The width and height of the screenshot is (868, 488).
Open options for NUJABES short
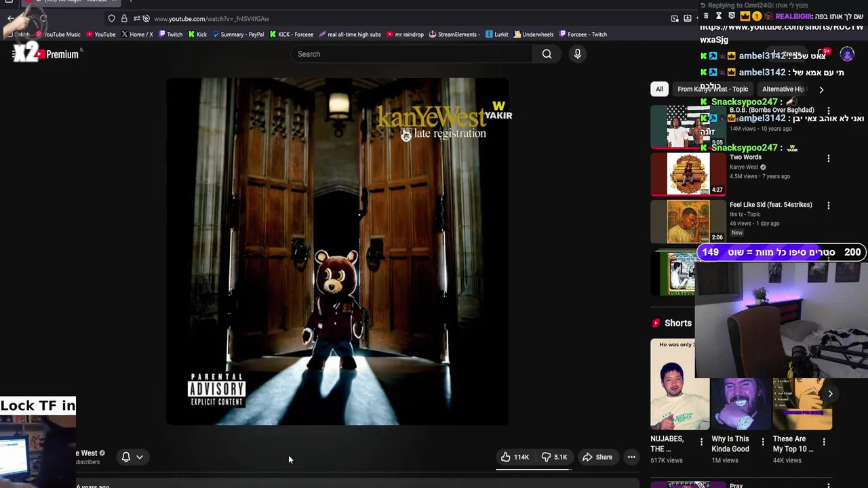tap(701, 442)
